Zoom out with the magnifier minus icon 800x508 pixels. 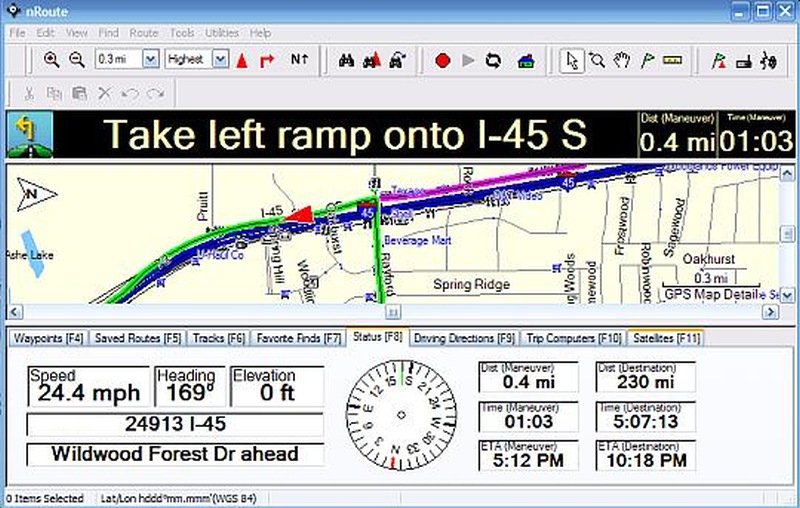[x=77, y=60]
